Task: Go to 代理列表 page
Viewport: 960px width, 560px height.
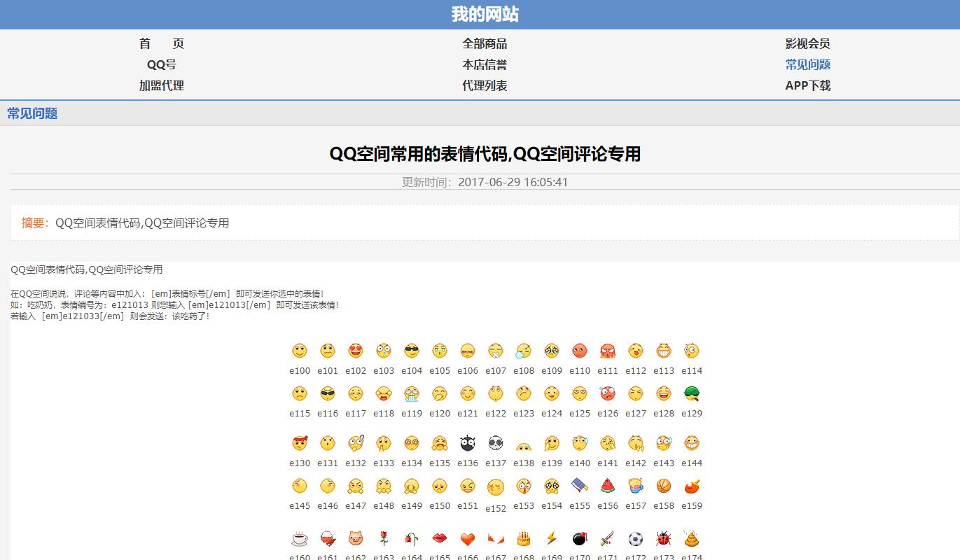Action: click(485, 85)
